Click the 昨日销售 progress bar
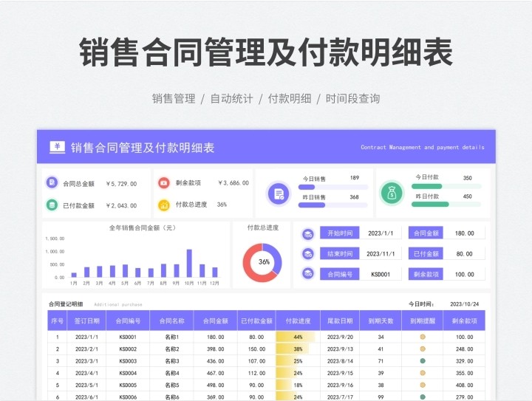 click(x=333, y=205)
